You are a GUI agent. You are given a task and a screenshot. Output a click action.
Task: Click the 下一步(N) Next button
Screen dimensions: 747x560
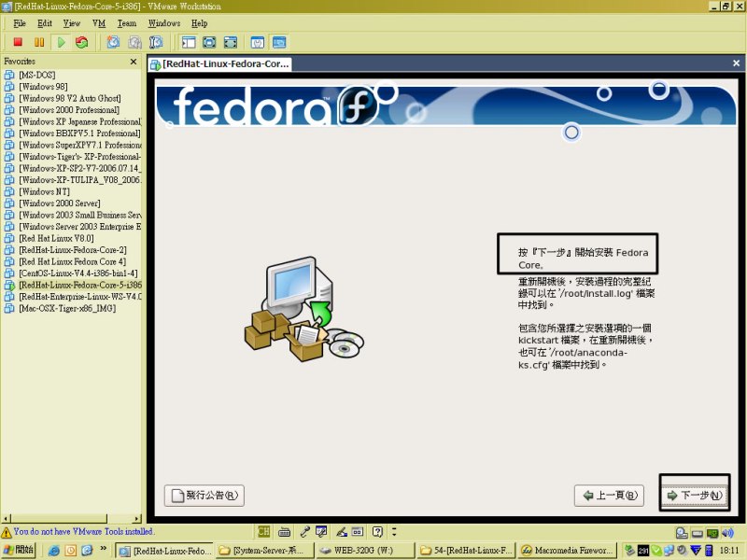(695, 496)
